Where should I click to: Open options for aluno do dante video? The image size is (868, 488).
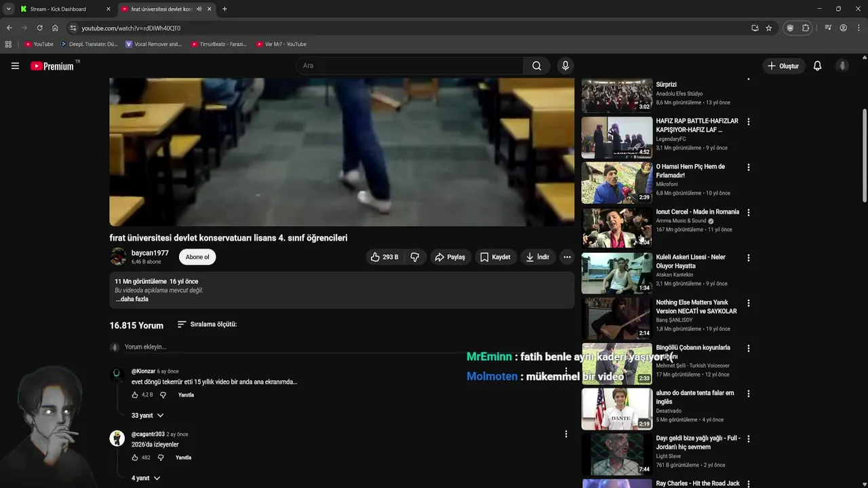pyautogui.click(x=749, y=394)
